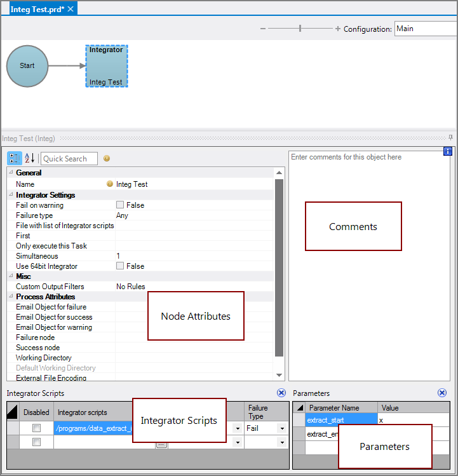
Task: Open script dropdown arrow in empty row
Action: tap(238, 442)
